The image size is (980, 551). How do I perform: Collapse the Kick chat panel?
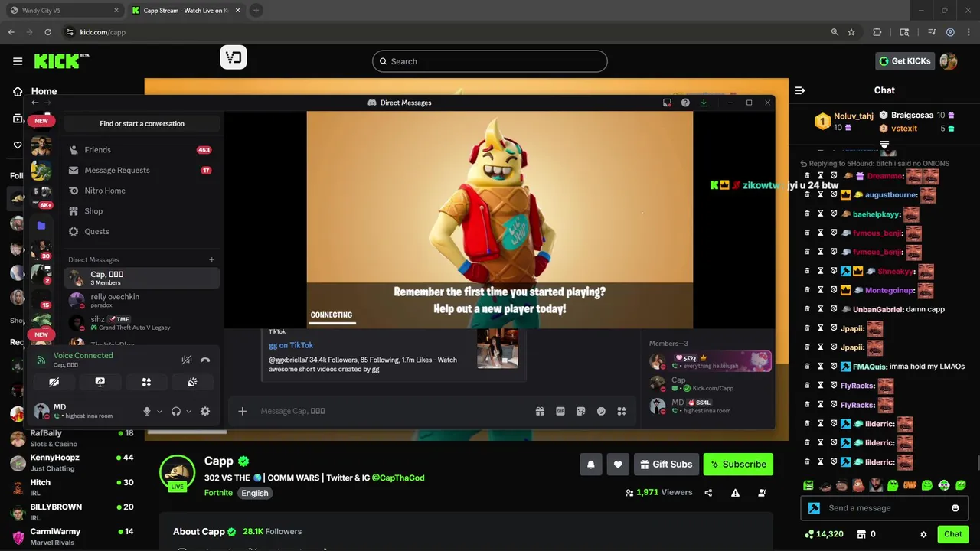coord(800,90)
